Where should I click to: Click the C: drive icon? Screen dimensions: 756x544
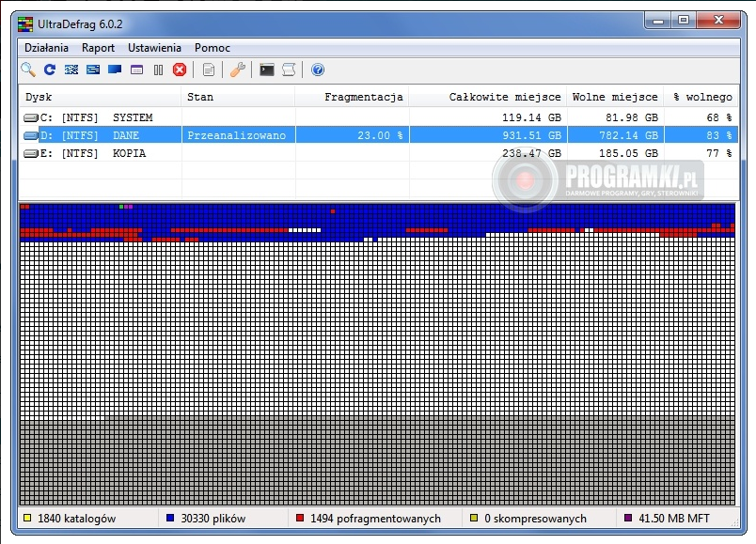(x=31, y=117)
